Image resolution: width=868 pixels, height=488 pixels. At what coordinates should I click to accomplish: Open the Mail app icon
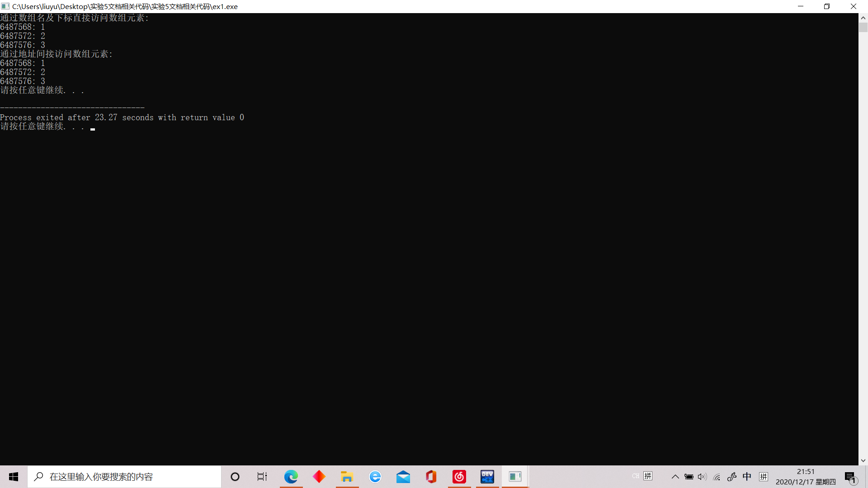403,477
